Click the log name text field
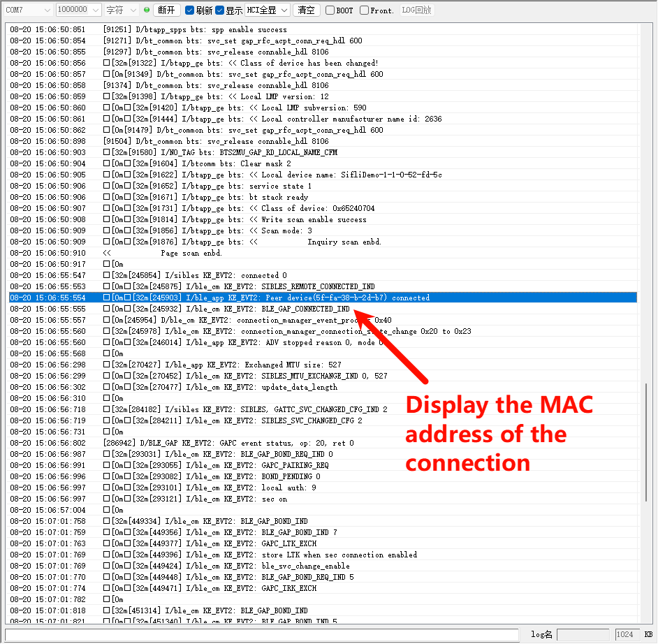Image resolution: width=658 pixels, height=644 pixels. tap(583, 634)
